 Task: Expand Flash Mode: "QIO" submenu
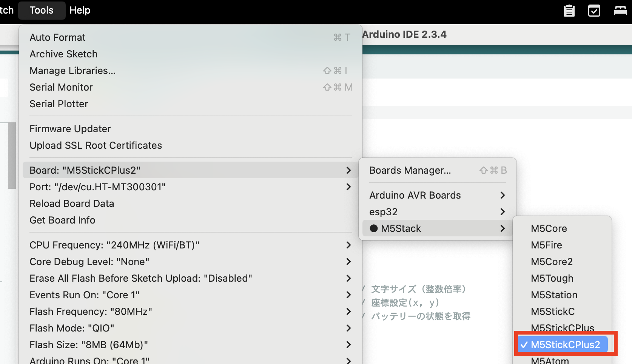click(191, 328)
